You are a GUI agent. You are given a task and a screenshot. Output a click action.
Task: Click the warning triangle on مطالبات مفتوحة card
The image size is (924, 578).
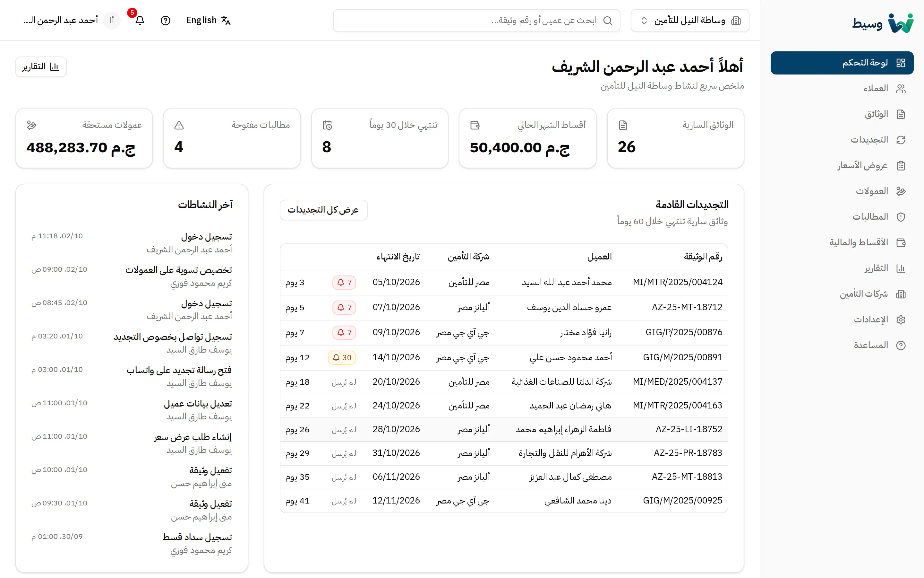point(179,125)
